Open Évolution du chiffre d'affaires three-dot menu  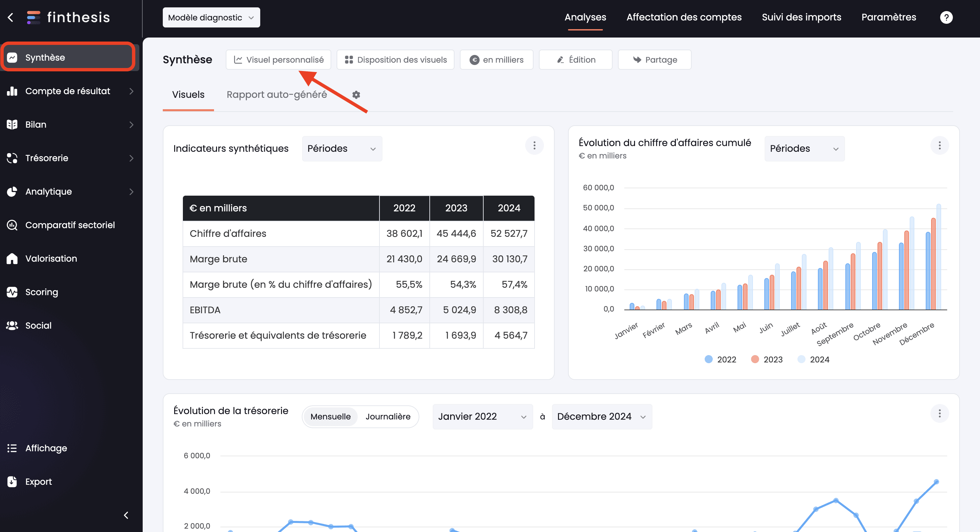point(939,145)
